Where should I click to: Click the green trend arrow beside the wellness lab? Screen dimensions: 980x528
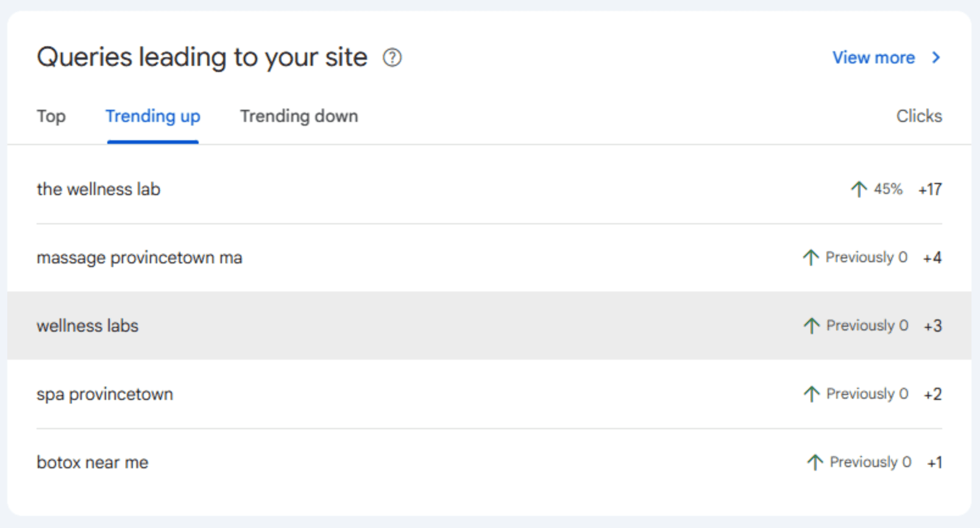click(859, 189)
